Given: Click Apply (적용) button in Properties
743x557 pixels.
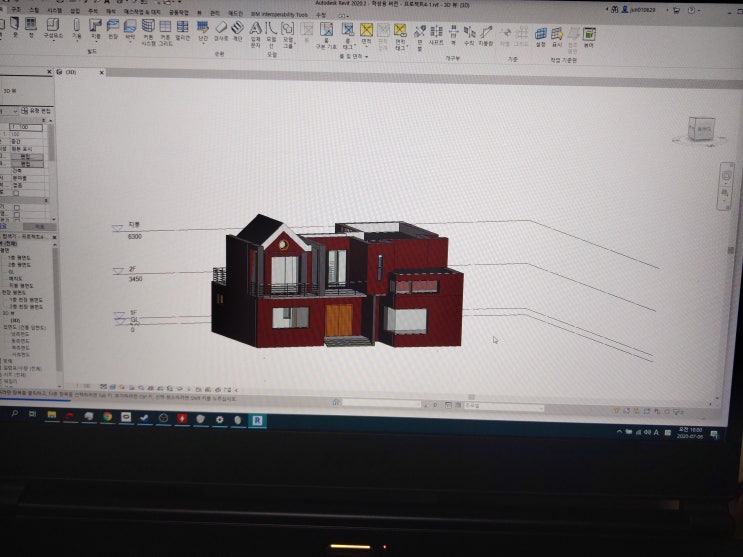Looking at the screenshot, I should [x=40, y=227].
